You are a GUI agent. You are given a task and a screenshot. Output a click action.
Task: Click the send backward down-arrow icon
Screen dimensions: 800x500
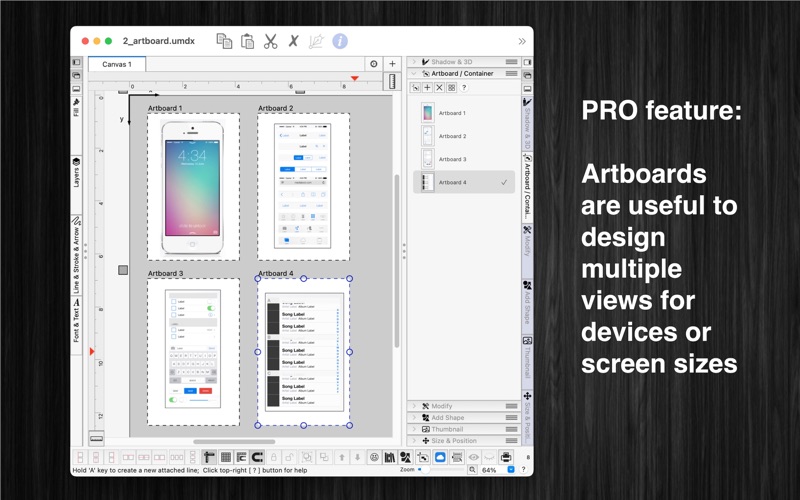tap(358, 457)
